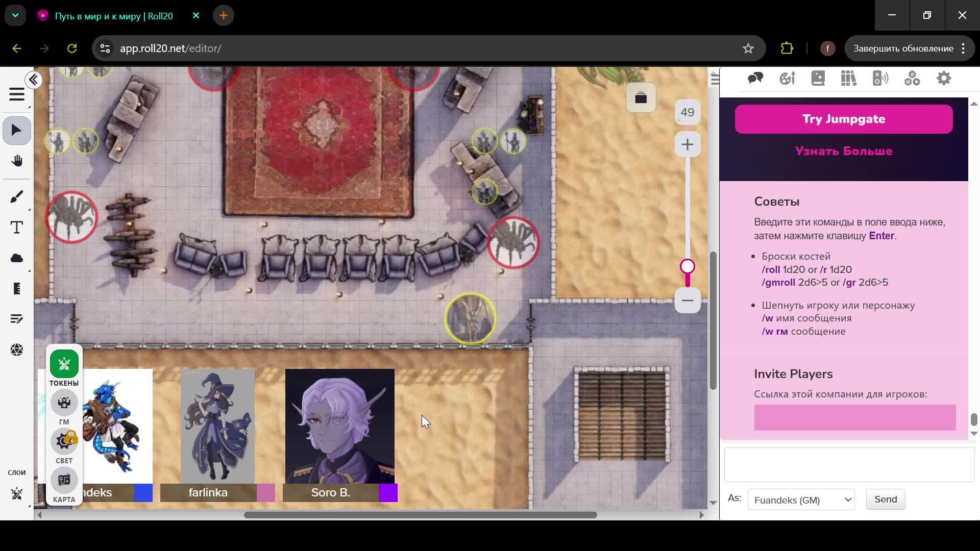Open the Settings gear tab
The width and height of the screenshot is (980, 551).
click(x=944, y=79)
